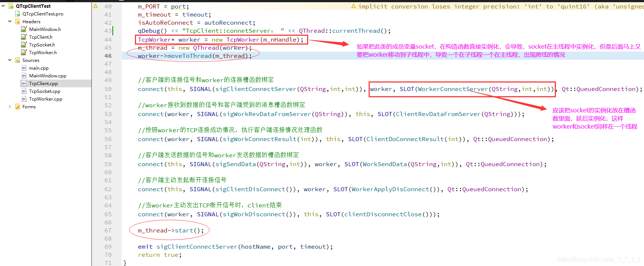Click the Forms folder icon
Image resolution: width=644 pixels, height=266 pixels.
point(18,106)
